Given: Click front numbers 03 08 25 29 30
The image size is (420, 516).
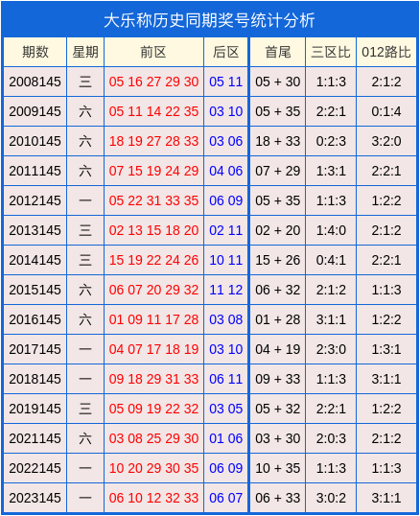Looking at the screenshot, I should tap(153, 438).
